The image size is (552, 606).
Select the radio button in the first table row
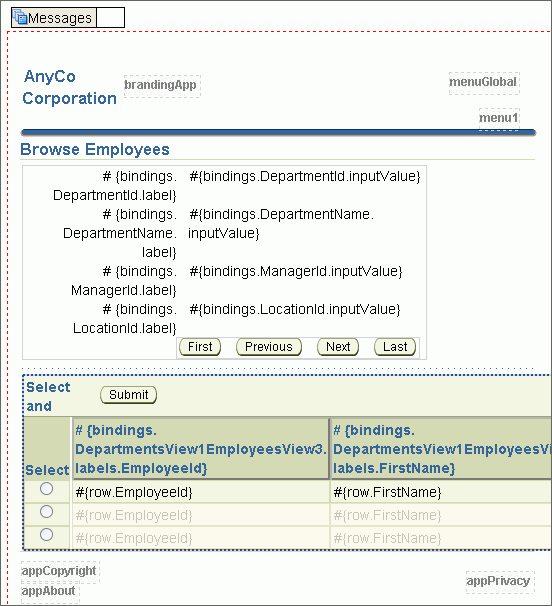tap(46, 489)
